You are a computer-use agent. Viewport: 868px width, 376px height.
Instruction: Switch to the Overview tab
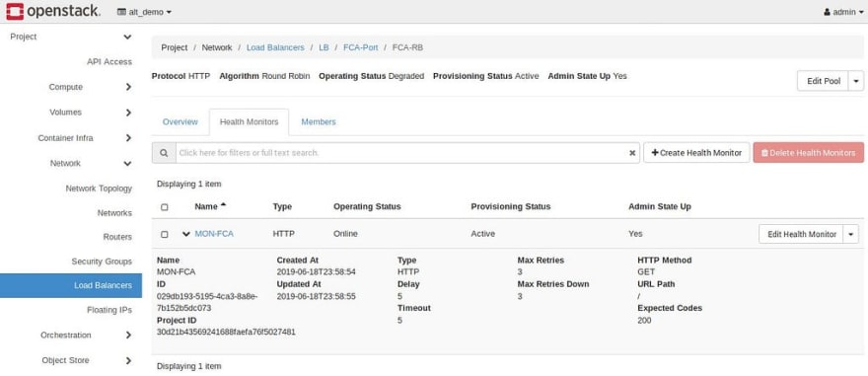click(x=180, y=121)
